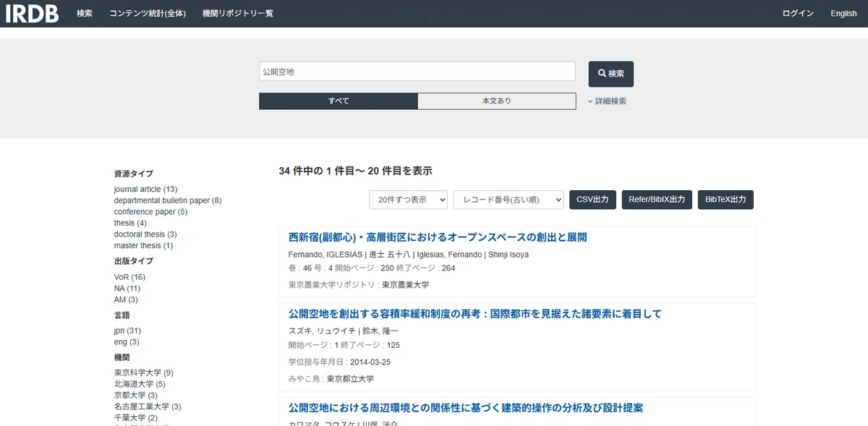Open result 公開空地における周辺環境との関係性に基づく建築的操作

pos(466,408)
